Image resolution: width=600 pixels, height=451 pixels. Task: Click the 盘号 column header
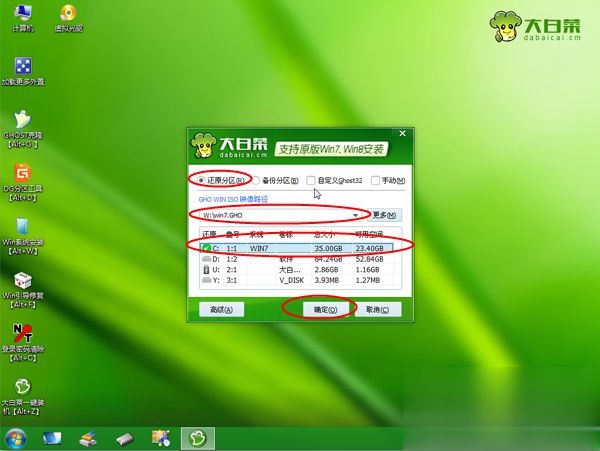233,234
